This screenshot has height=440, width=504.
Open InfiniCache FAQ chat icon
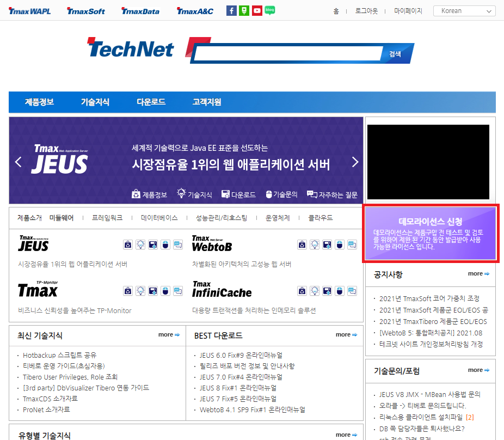point(352,291)
